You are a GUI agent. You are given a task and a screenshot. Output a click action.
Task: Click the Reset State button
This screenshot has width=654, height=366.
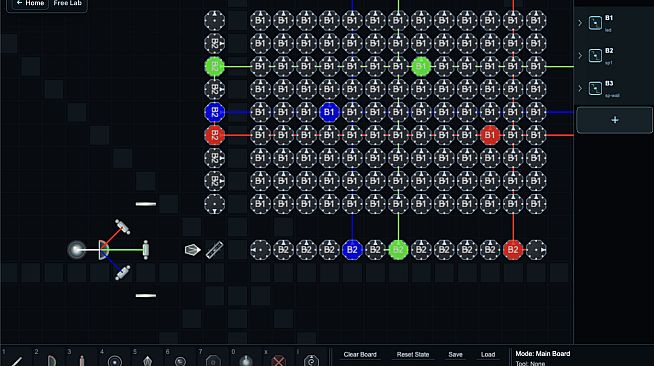tap(413, 355)
